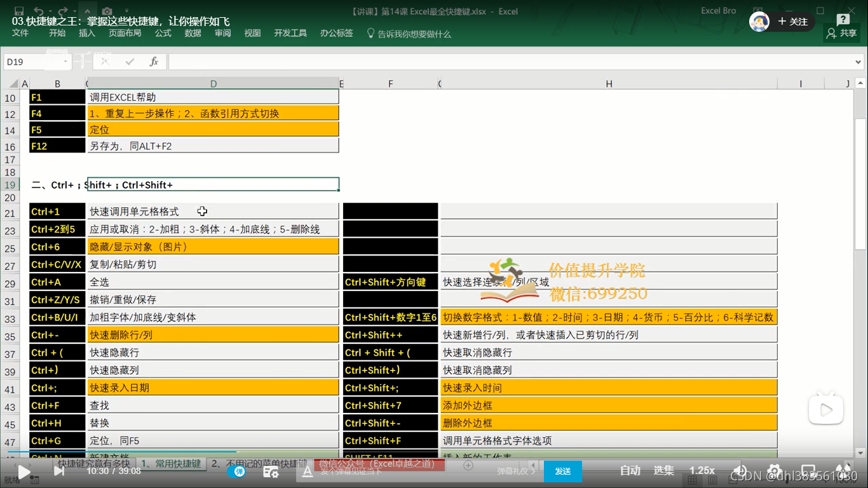Switch to the 页面布局 ribbon tab
Screen dimensions: 868x488
tap(125, 33)
